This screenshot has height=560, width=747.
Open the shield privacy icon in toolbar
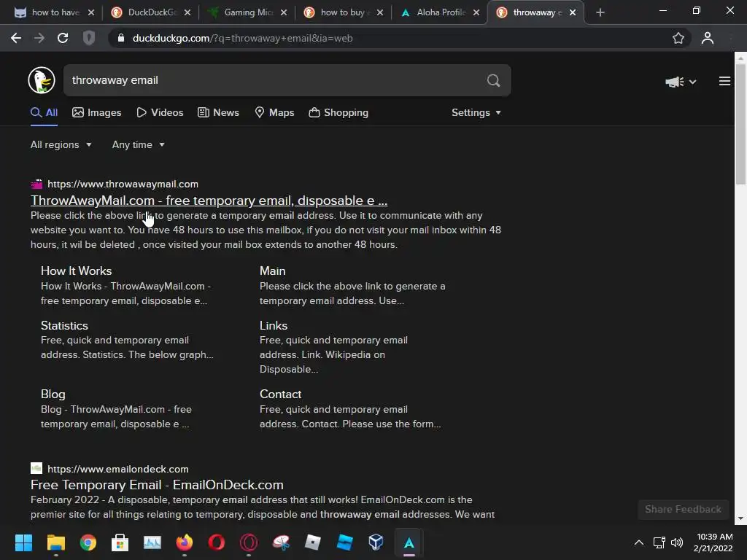click(88, 38)
